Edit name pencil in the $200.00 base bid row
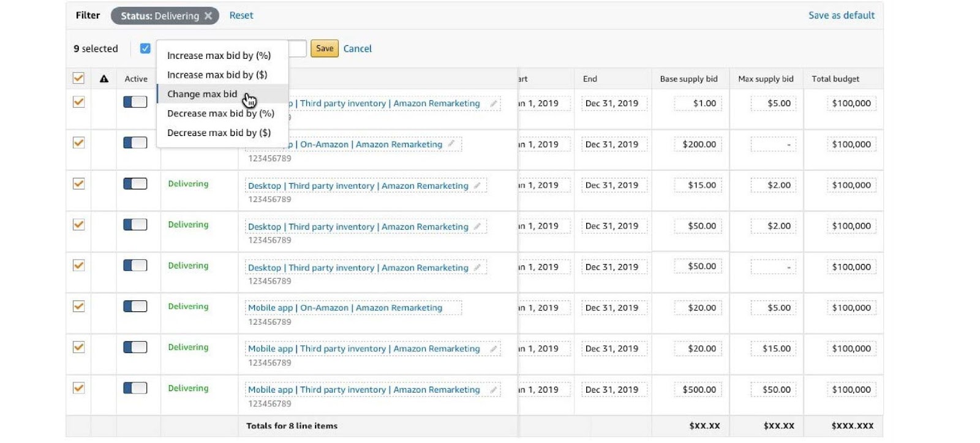 coord(451,144)
